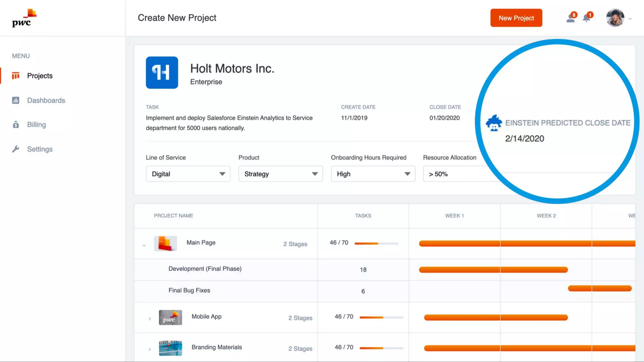Click the Settings wrench icon

point(16,149)
